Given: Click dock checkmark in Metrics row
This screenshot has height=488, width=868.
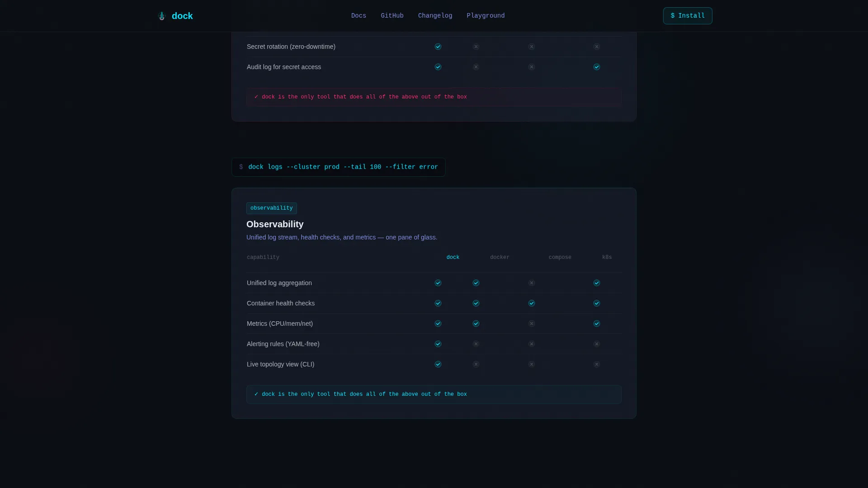Looking at the screenshot, I should pos(438,324).
